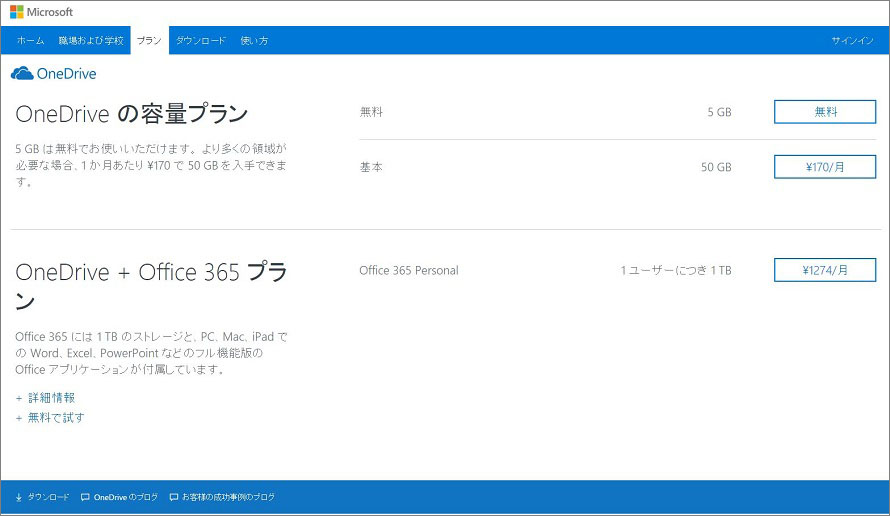Switch to the ダウンロード tab

(201, 40)
